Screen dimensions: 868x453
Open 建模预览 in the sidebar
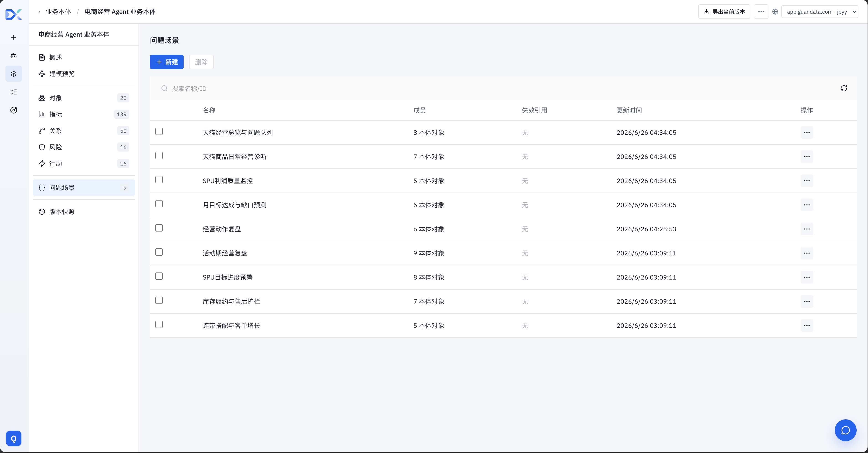[x=84, y=74]
